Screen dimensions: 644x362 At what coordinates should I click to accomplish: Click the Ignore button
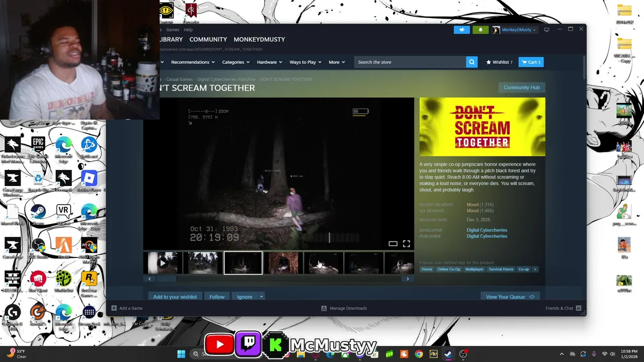(x=245, y=297)
